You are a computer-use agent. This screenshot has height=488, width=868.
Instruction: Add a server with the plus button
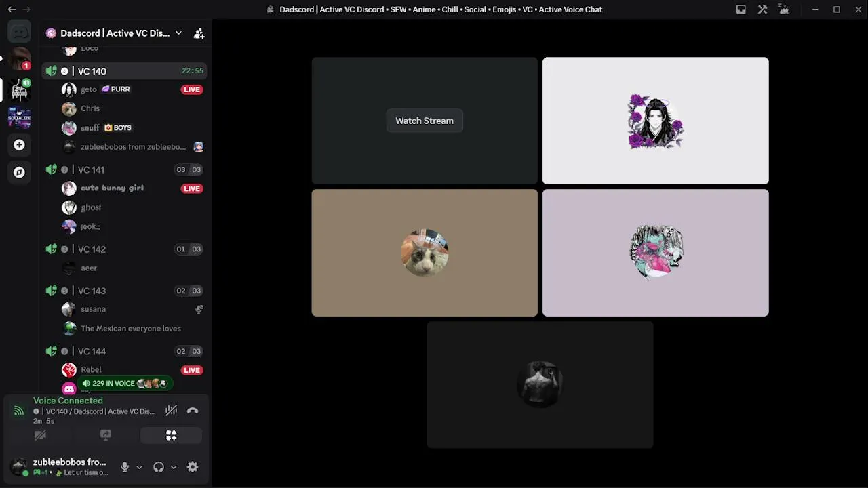point(19,145)
